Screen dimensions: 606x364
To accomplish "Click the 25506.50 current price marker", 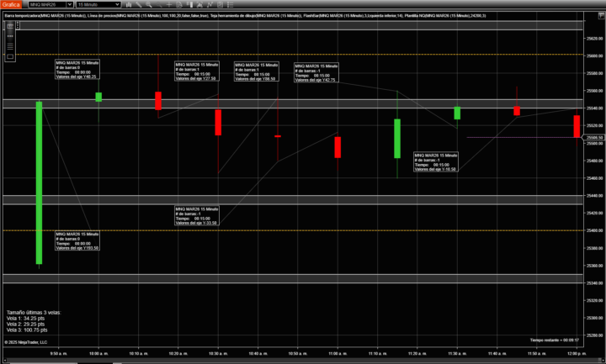I will [593, 137].
